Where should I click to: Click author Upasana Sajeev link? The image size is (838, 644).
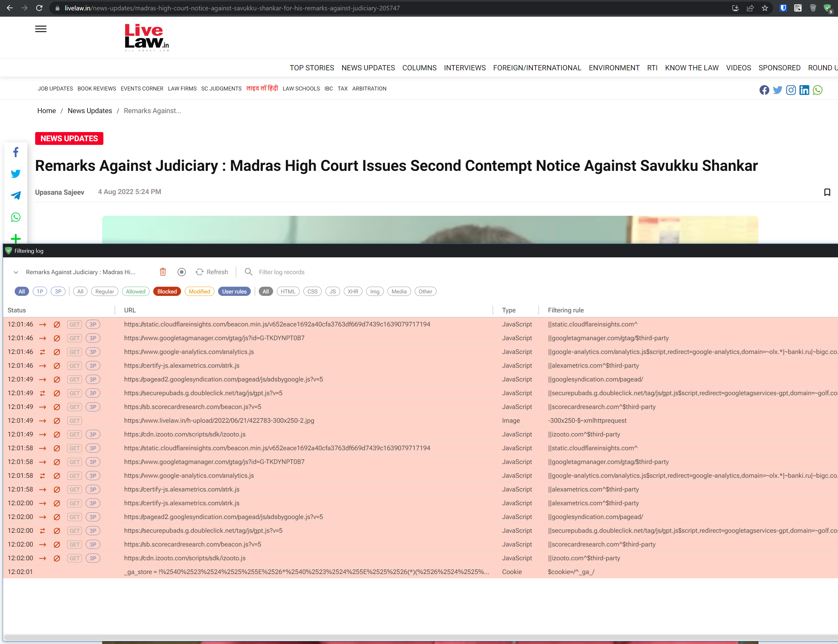(59, 192)
